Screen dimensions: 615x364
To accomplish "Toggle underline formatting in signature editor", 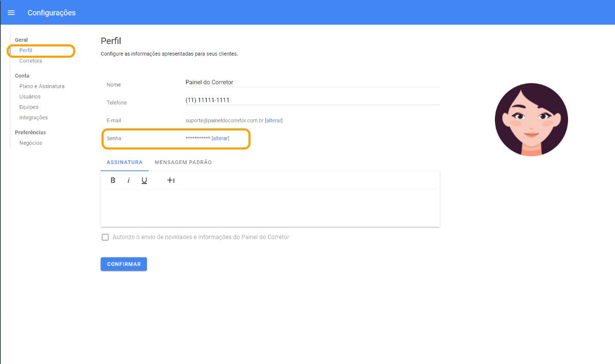I will coord(144,180).
